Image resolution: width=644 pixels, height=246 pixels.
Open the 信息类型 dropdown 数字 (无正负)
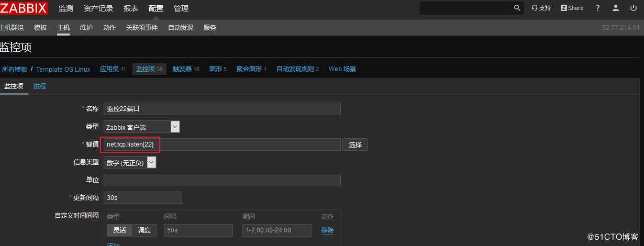(129, 162)
